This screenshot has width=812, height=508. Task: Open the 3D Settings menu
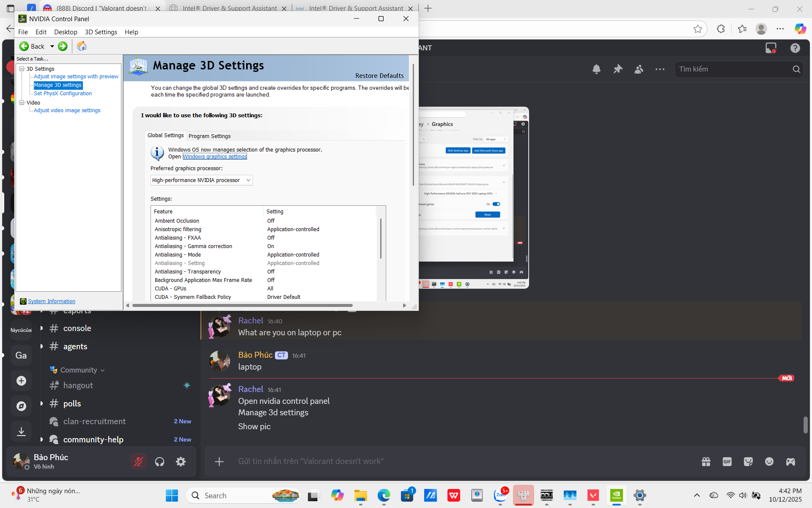pyautogui.click(x=101, y=32)
